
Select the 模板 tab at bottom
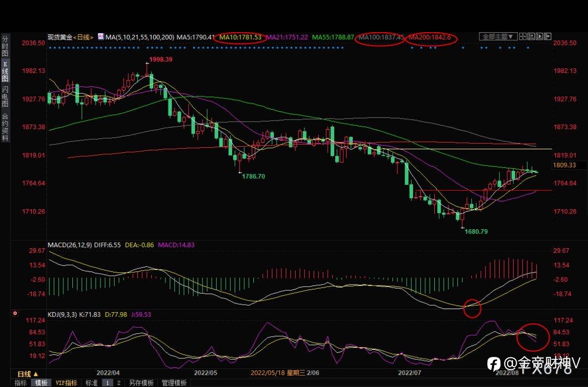[x=41, y=383]
